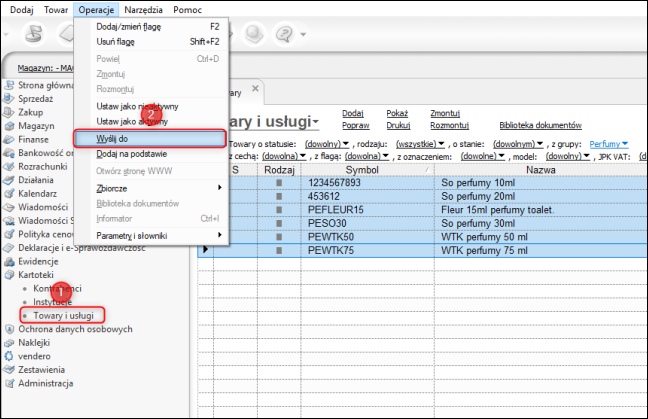Open the Towar menu

click(x=56, y=10)
